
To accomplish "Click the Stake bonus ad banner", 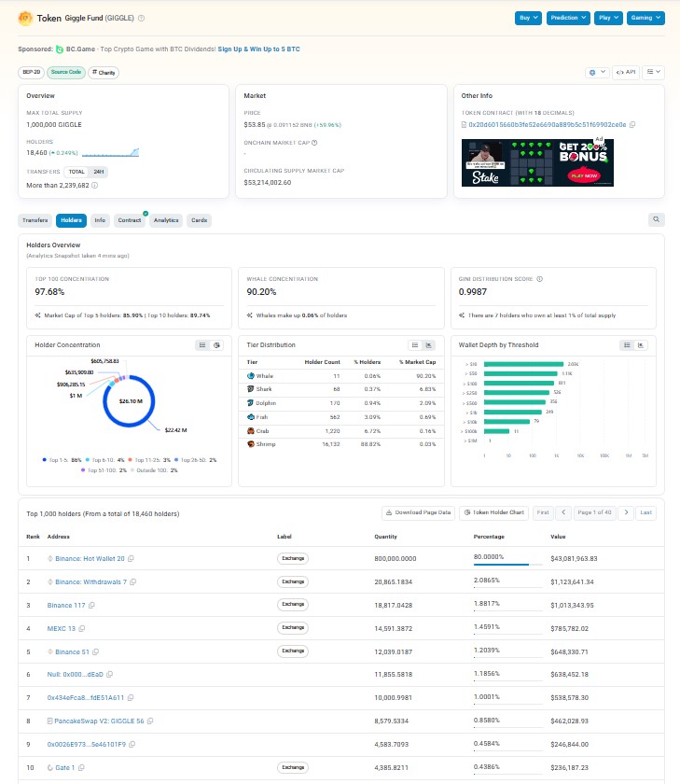I will 537,163.
